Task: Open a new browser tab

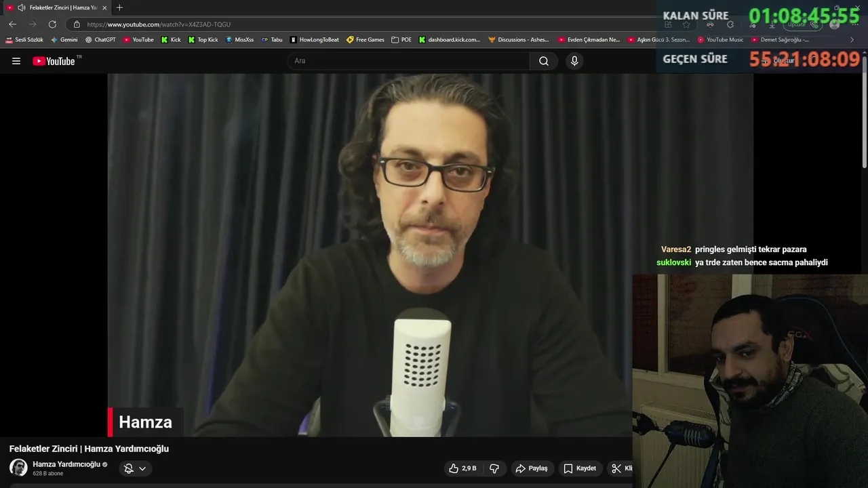Action: pos(119,7)
